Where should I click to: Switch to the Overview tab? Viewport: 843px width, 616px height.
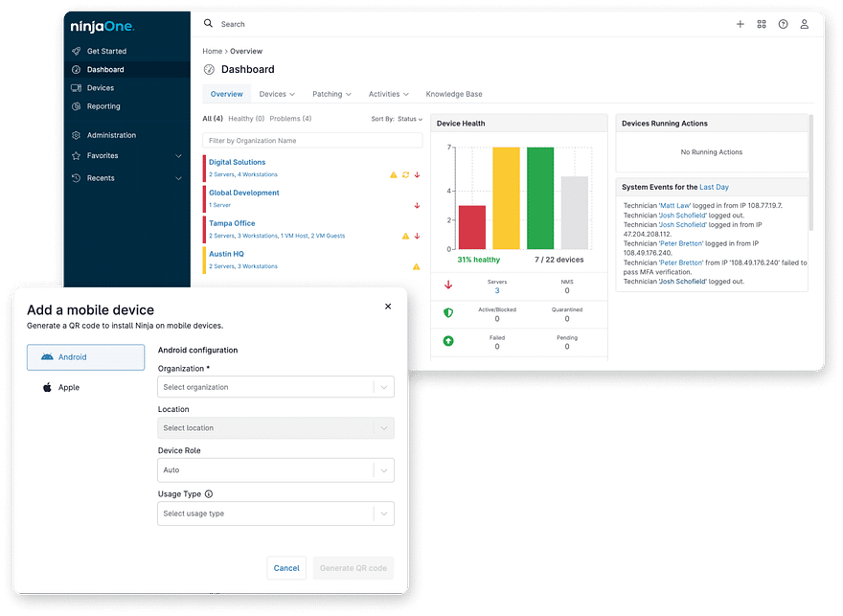(226, 94)
